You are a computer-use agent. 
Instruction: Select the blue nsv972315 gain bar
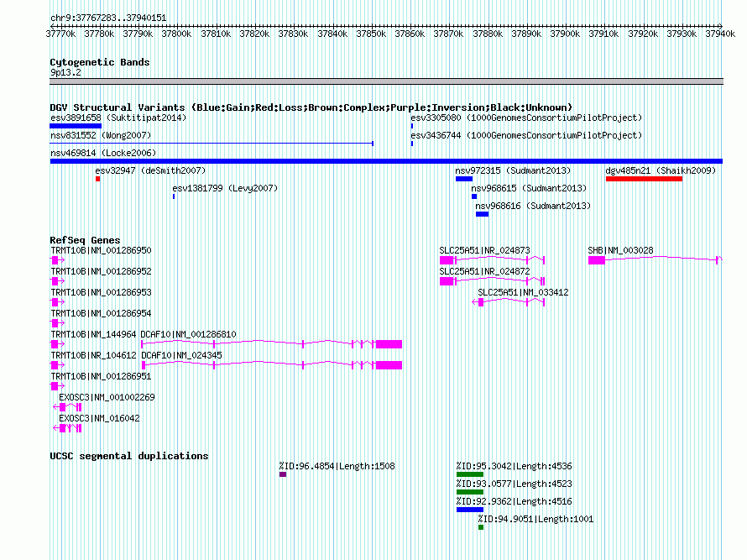point(464,179)
